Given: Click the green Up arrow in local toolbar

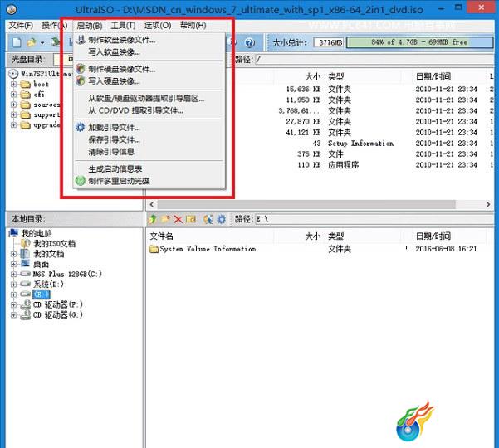Looking at the screenshot, I should coord(153,219).
